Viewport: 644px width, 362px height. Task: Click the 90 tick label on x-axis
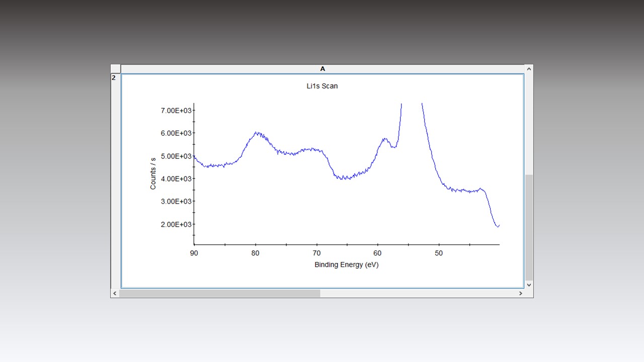[194, 253]
